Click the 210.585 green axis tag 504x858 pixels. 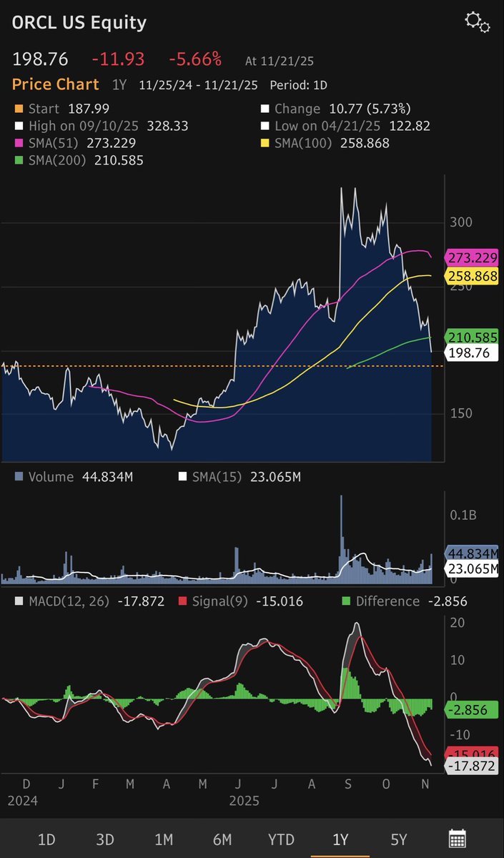[x=473, y=336]
